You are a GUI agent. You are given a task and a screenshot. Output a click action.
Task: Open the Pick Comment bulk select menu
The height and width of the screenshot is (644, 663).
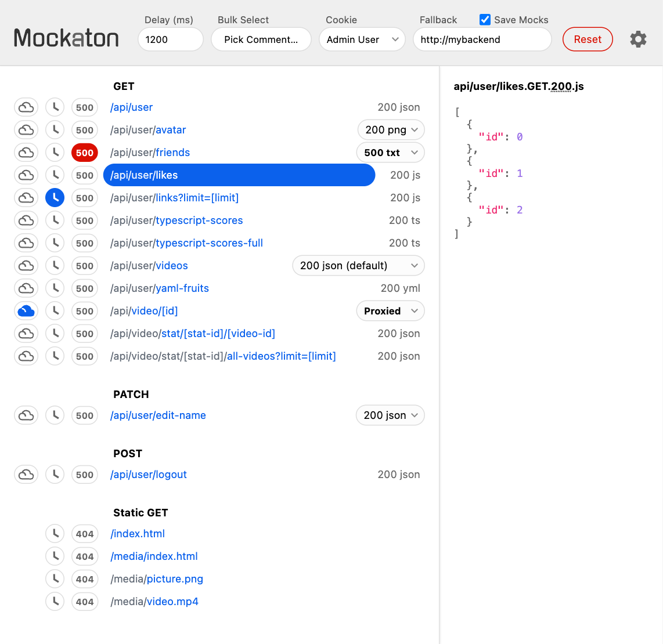pos(261,39)
